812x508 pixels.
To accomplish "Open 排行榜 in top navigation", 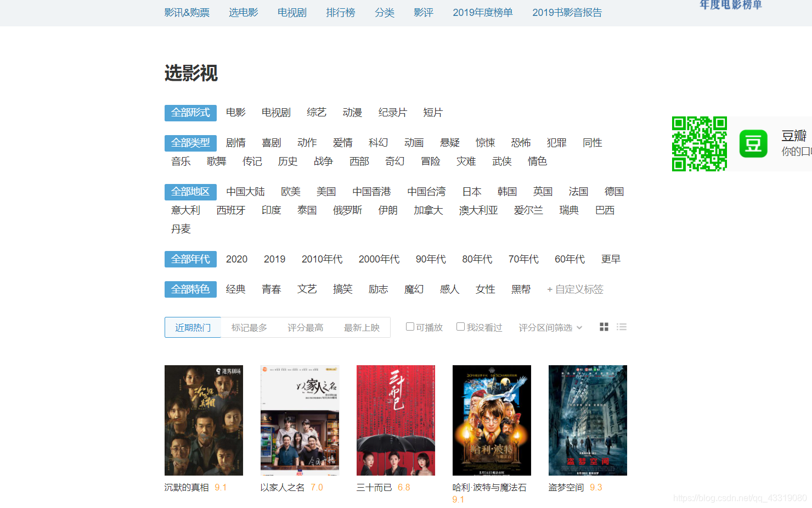I will [341, 13].
